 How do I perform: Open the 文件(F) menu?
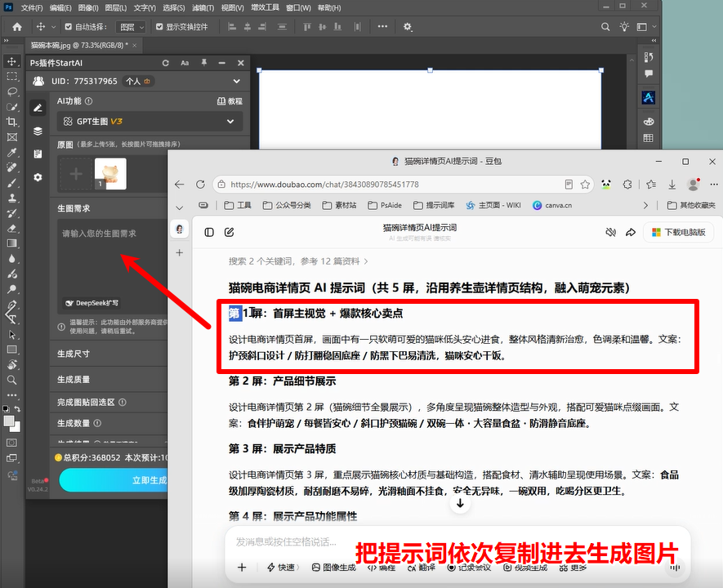(31, 8)
